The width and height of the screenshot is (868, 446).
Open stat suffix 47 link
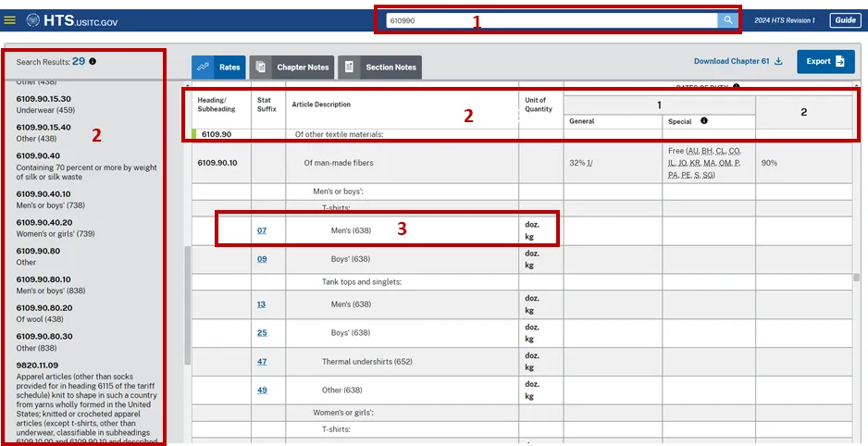262,362
